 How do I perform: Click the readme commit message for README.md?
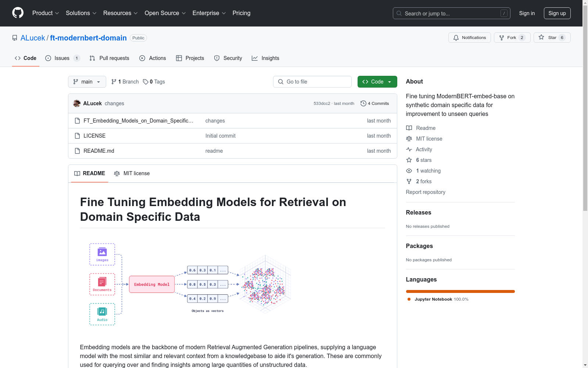214,151
